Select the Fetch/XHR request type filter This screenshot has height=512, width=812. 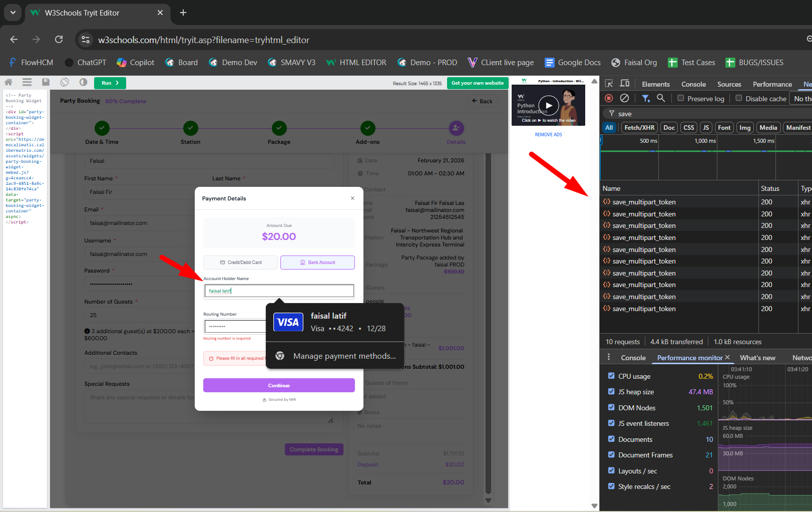coord(639,128)
